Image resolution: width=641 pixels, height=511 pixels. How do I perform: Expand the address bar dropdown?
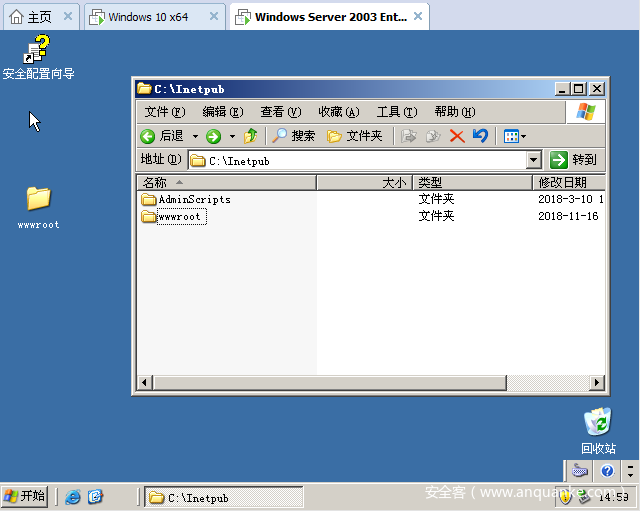pos(533,160)
